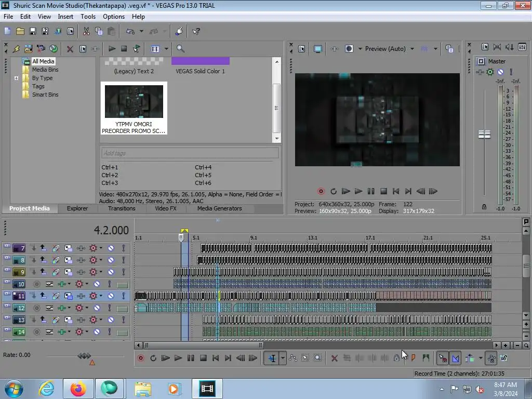Screen dimensions: 532x399
Task: Remove selected media with the red X icon
Action: pyautogui.click(x=70, y=49)
